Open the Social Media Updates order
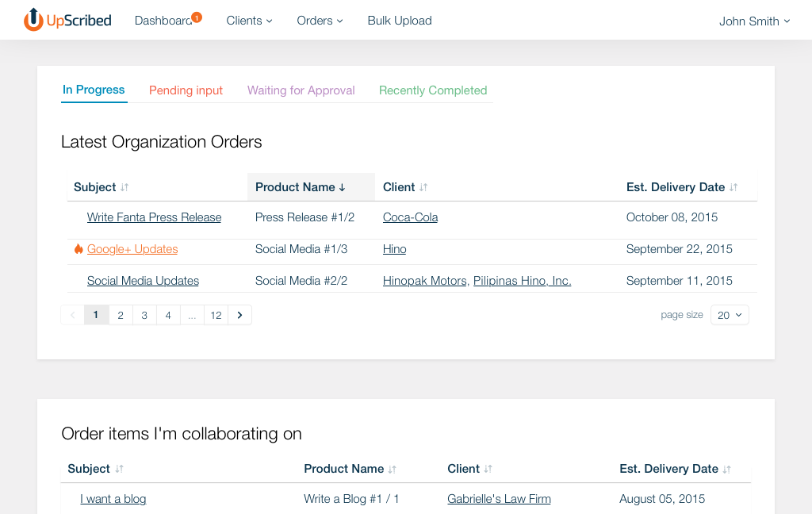This screenshot has height=514, width=812. click(x=143, y=281)
